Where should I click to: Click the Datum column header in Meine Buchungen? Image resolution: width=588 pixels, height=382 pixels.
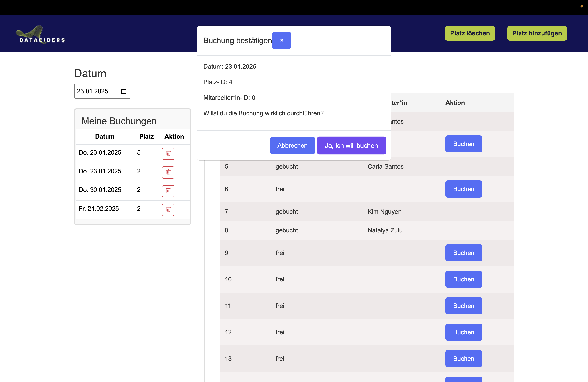pyautogui.click(x=105, y=136)
